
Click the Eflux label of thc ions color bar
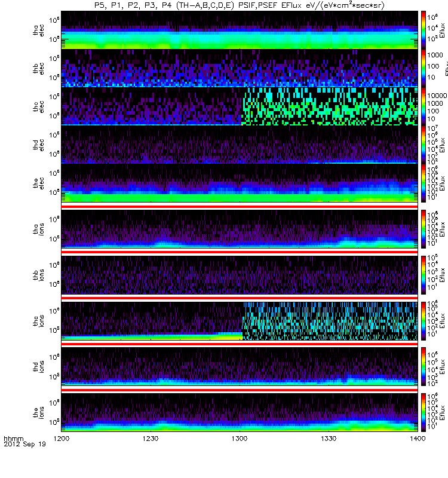coord(442,321)
